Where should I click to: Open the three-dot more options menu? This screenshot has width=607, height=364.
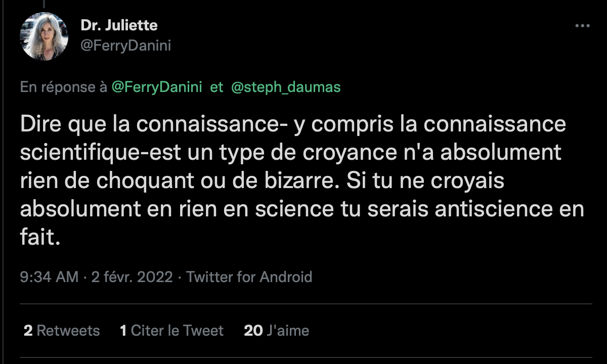tap(582, 26)
